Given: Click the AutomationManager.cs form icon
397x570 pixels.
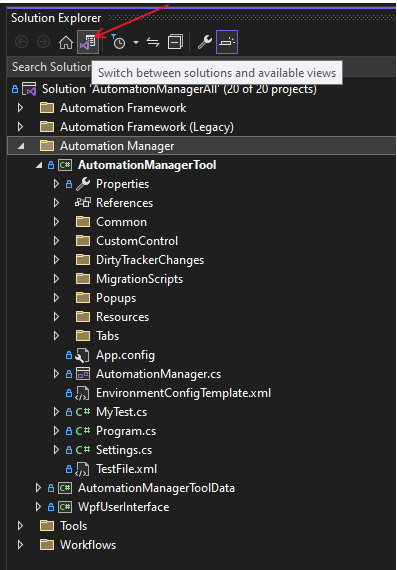Looking at the screenshot, I should pos(83,374).
